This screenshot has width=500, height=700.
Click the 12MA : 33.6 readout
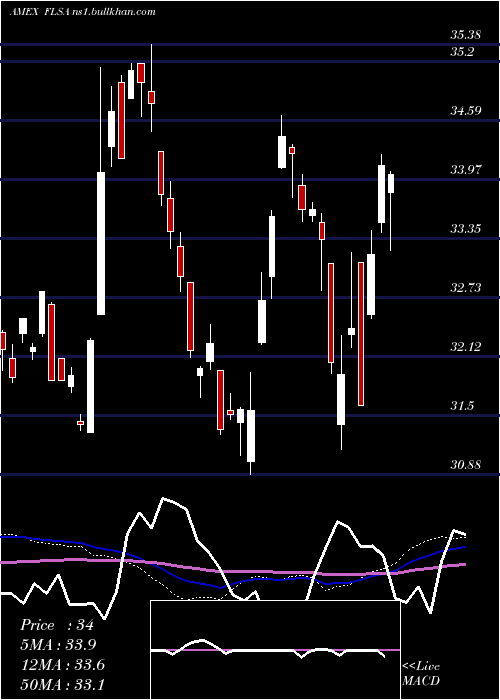(x=62, y=665)
